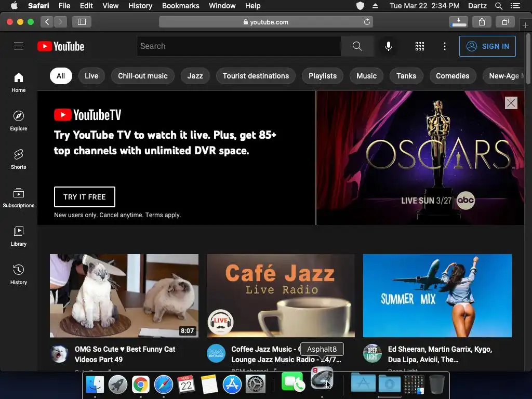Open the funny cat video thumbnail

pos(124,296)
